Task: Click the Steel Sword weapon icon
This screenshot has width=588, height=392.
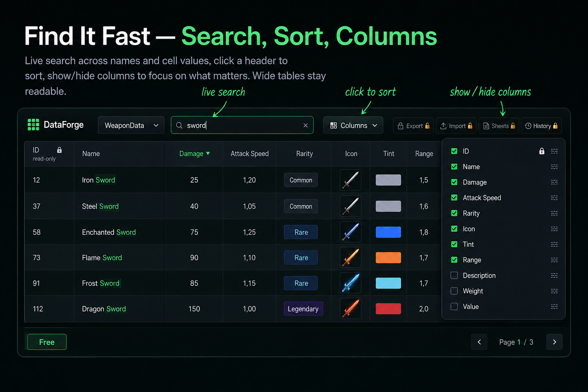Action: click(351, 206)
